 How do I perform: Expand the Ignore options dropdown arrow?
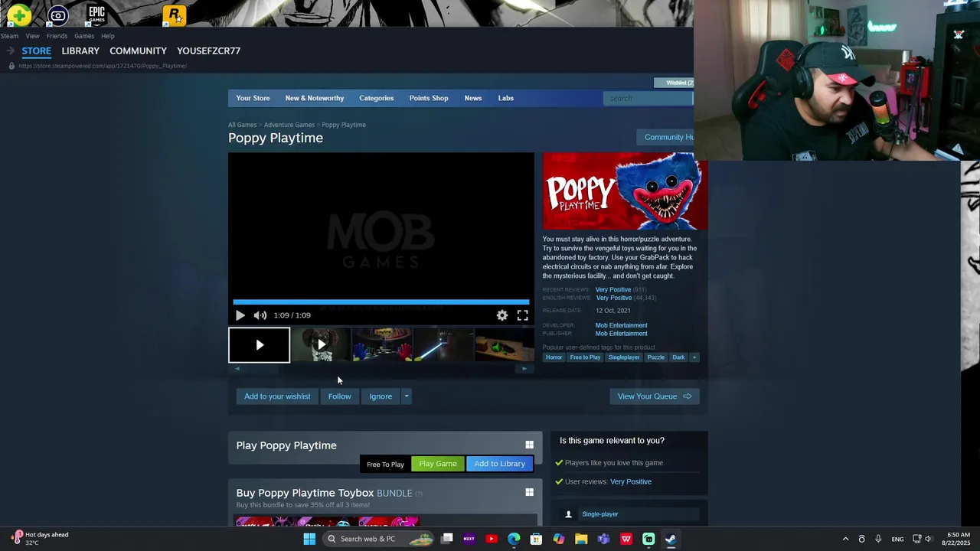coord(407,396)
